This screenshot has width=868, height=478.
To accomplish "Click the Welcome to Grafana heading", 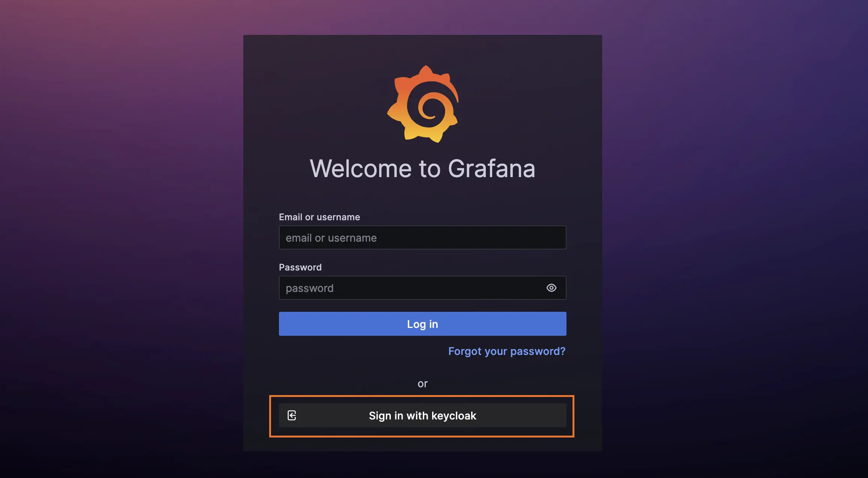I will (422, 168).
